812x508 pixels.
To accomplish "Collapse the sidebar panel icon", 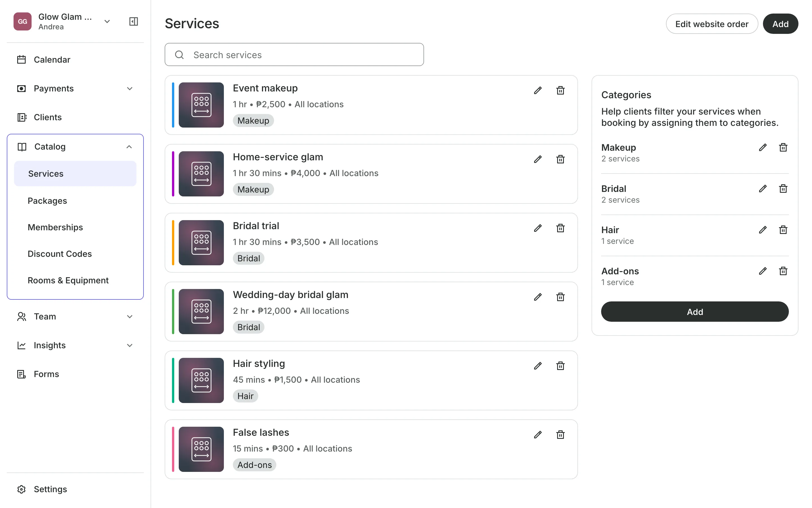I will click(134, 21).
